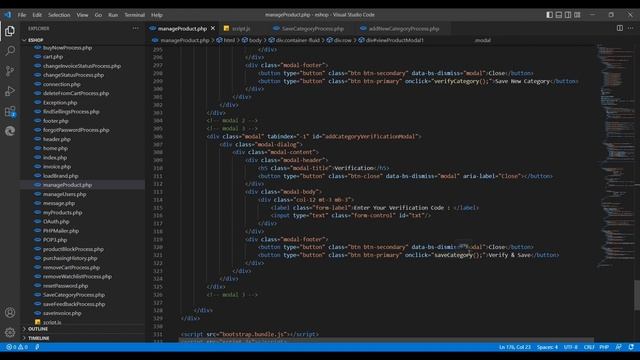The image size is (640, 360).
Task: Split the editor to the right
Action: (620, 28)
